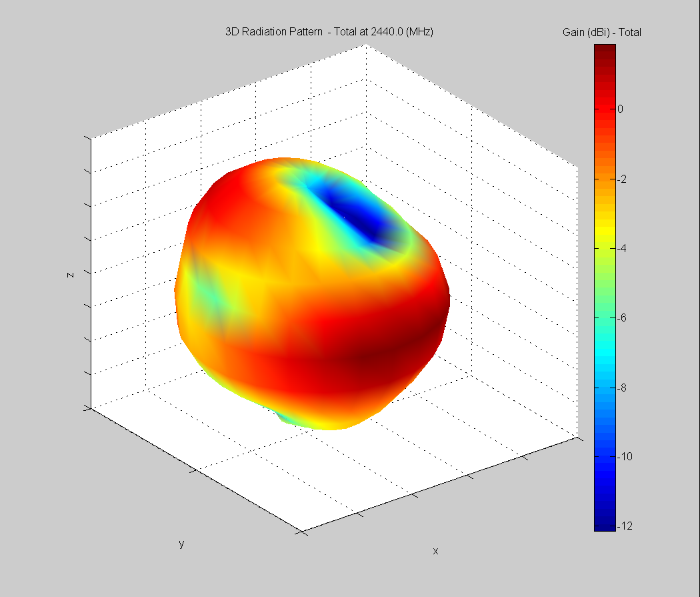700x597 pixels.
Task: Click the -8 colorbar tick label
Action: [x=622, y=387]
